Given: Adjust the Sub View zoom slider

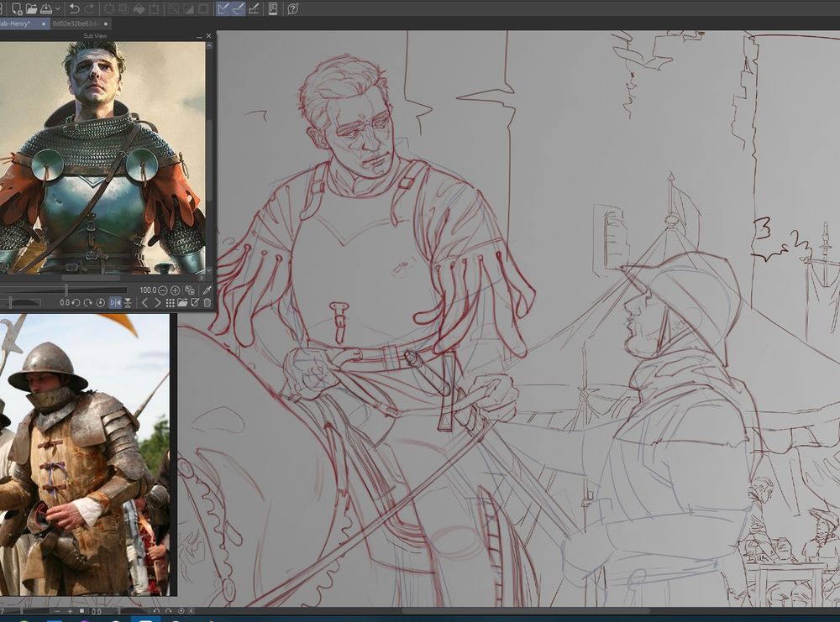Looking at the screenshot, I should (65, 290).
